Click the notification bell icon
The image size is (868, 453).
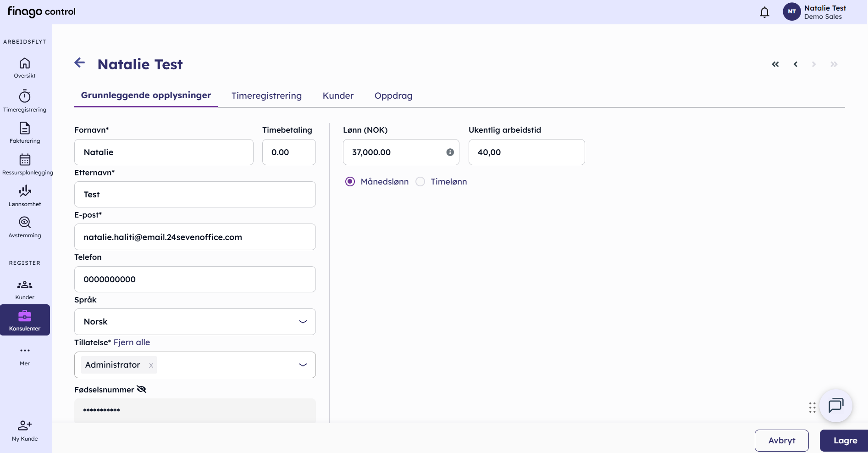tap(764, 12)
